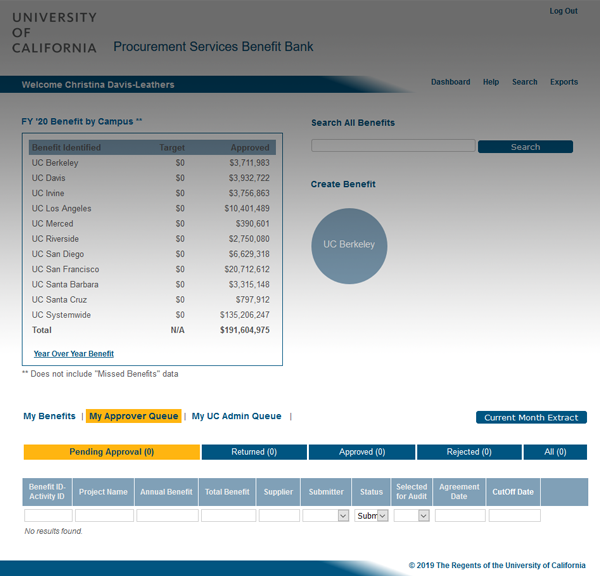Click the UC Irvine campus row

152,193
